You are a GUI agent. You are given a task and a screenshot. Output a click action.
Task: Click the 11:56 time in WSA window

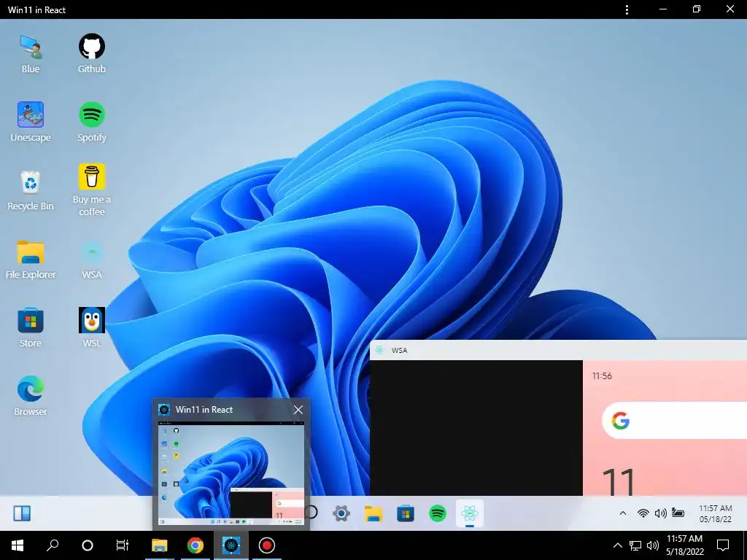602,376
